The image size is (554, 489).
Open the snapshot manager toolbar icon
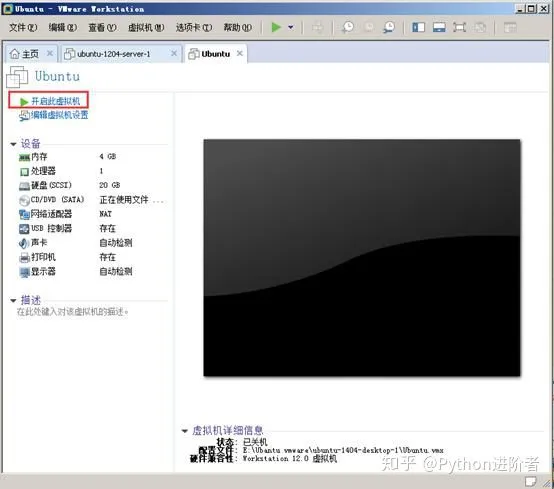[x=389, y=27]
